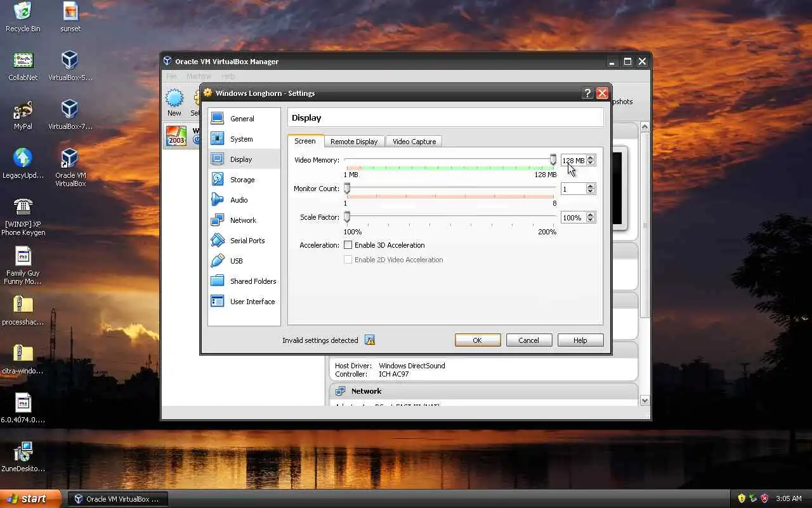Click the Video Memory value field
This screenshot has height=508, width=812.
coord(573,161)
